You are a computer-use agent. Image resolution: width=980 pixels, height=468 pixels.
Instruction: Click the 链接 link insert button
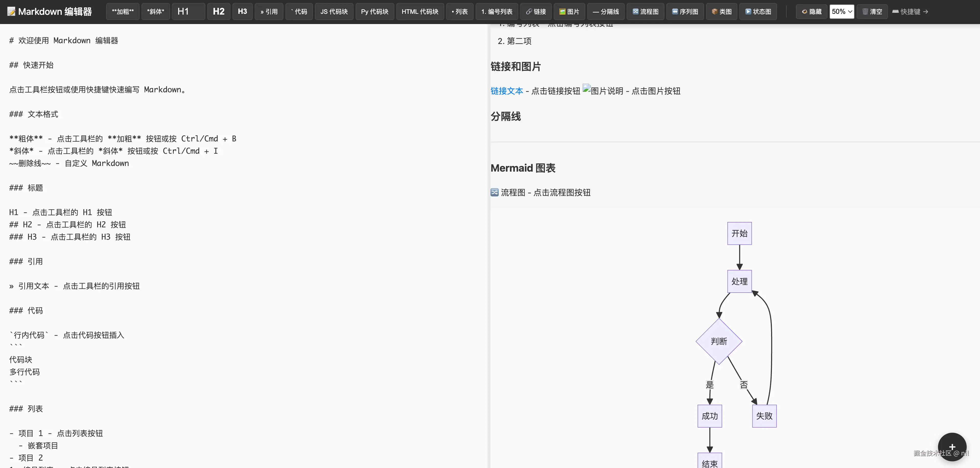coord(536,12)
